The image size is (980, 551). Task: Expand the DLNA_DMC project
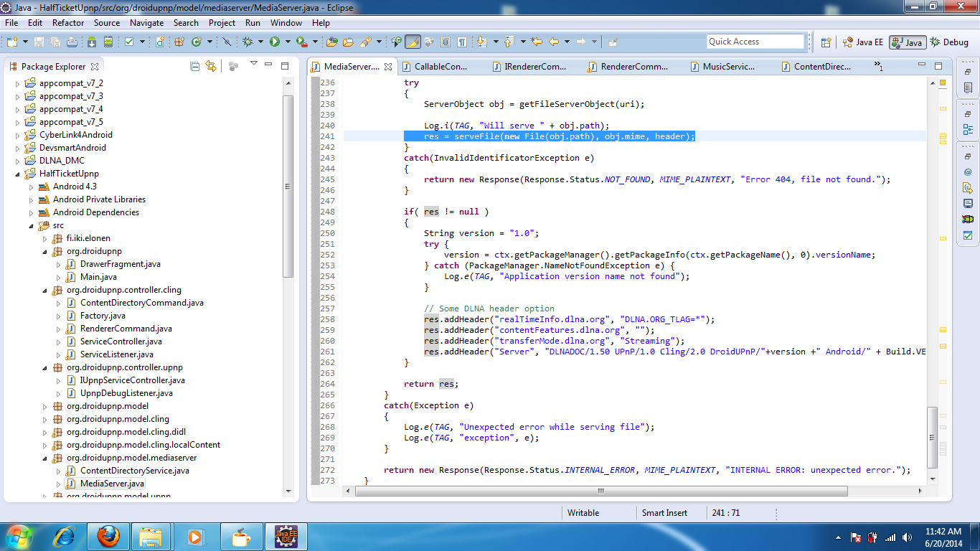point(18,161)
